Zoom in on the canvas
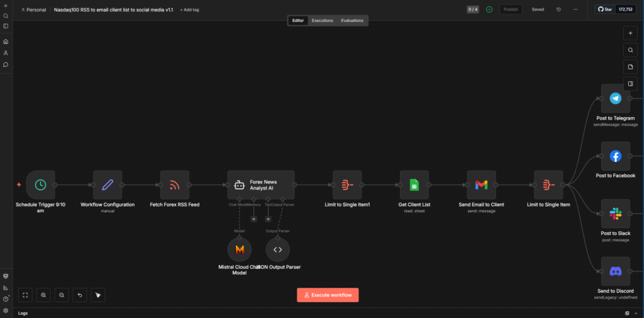Image resolution: width=644 pixels, height=318 pixels. pyautogui.click(x=43, y=295)
